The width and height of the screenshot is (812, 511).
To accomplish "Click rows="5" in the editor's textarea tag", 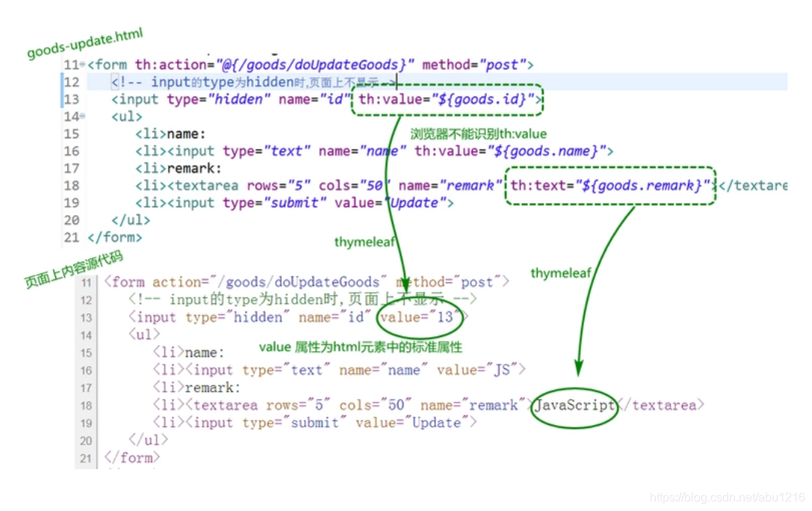I will tap(279, 185).
